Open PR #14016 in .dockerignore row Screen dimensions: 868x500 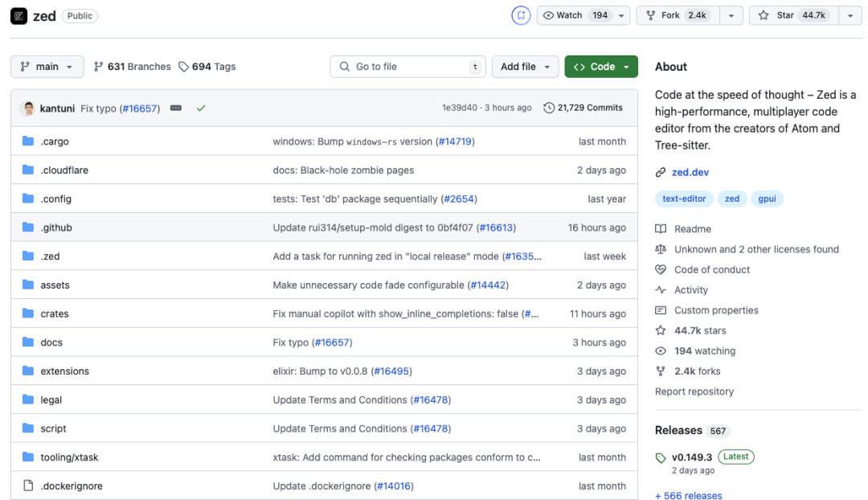(x=394, y=486)
